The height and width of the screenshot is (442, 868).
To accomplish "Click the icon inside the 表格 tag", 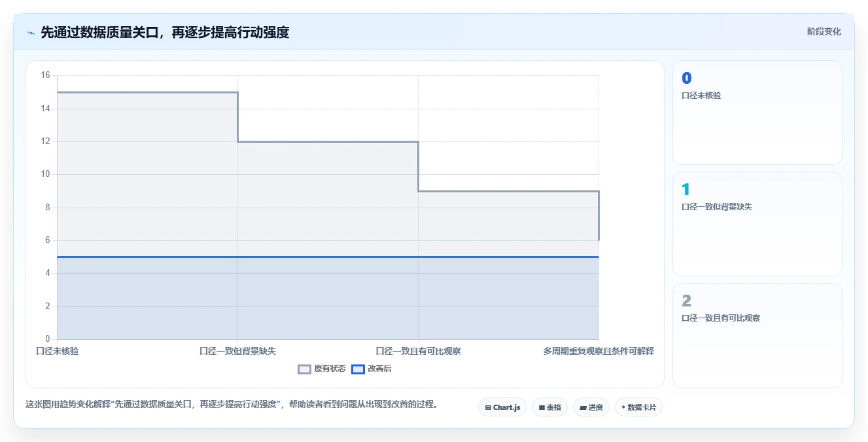I will tap(542, 407).
